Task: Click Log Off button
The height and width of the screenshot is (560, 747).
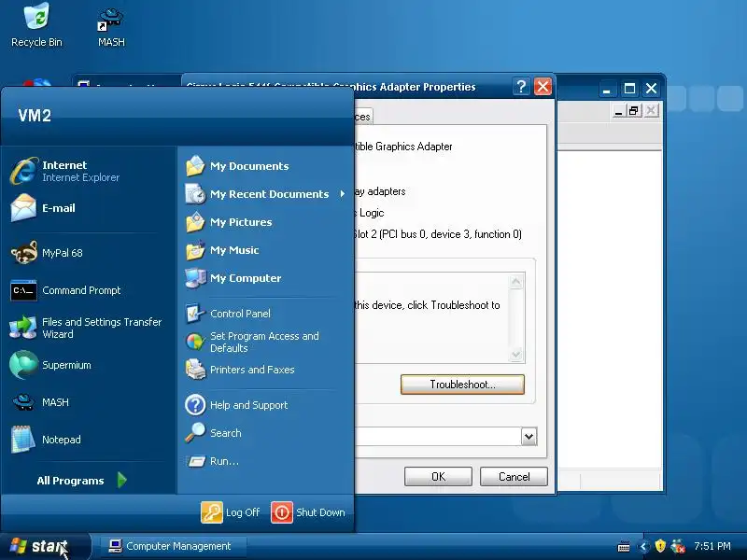Action: point(230,512)
